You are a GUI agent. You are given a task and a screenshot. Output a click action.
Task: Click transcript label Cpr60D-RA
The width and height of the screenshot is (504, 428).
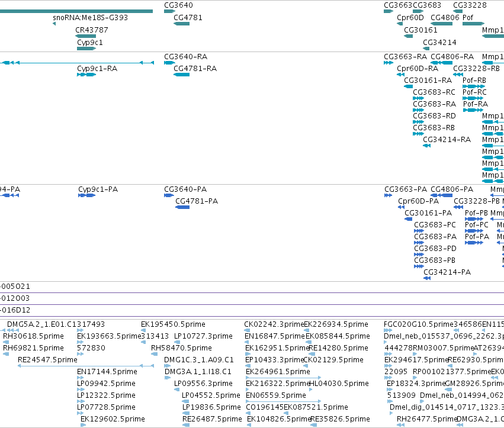click(x=418, y=69)
